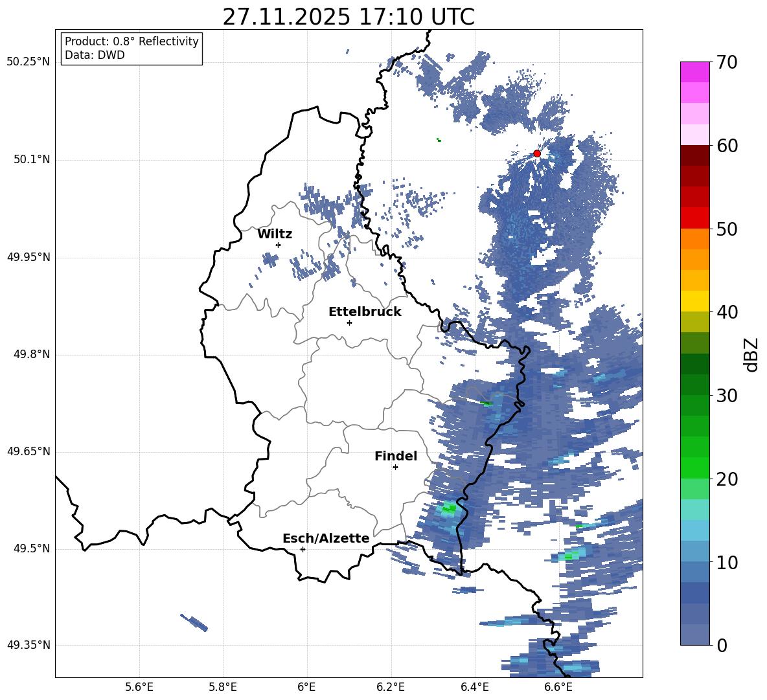
Task: Click the Findel city label
Action: (x=396, y=456)
